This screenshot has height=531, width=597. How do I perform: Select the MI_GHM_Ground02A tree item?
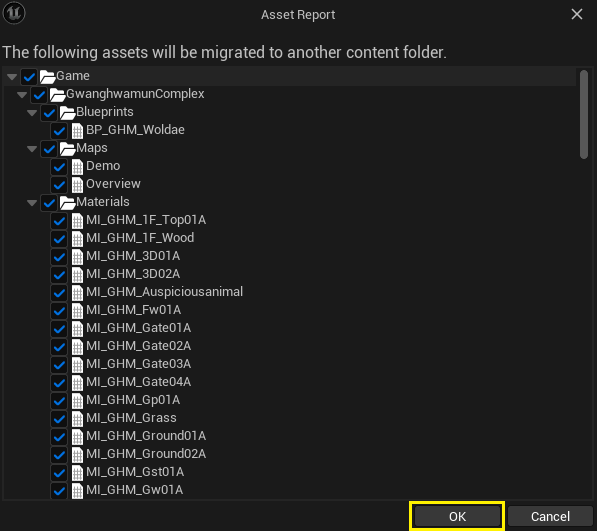146,454
